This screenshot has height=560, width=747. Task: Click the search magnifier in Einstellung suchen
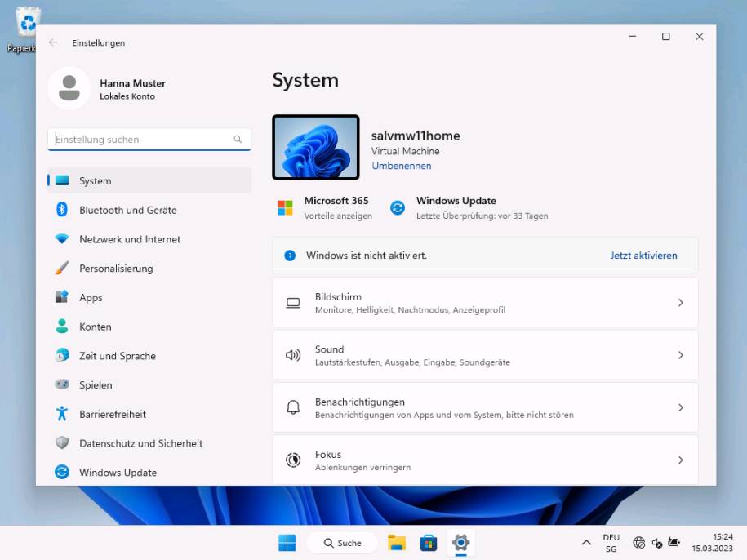(x=238, y=139)
